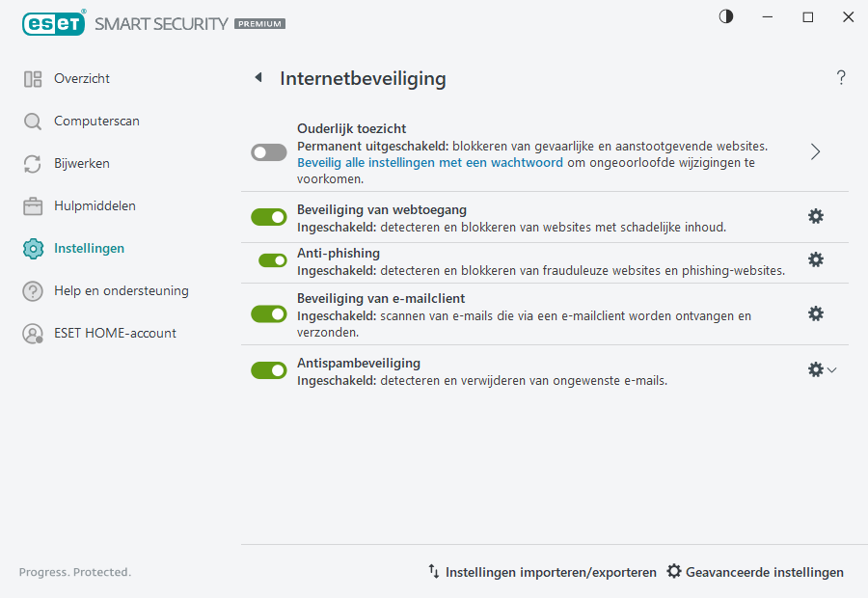This screenshot has height=598, width=868.
Task: Switch to Overzicht in the sidebar
Action: [x=82, y=78]
